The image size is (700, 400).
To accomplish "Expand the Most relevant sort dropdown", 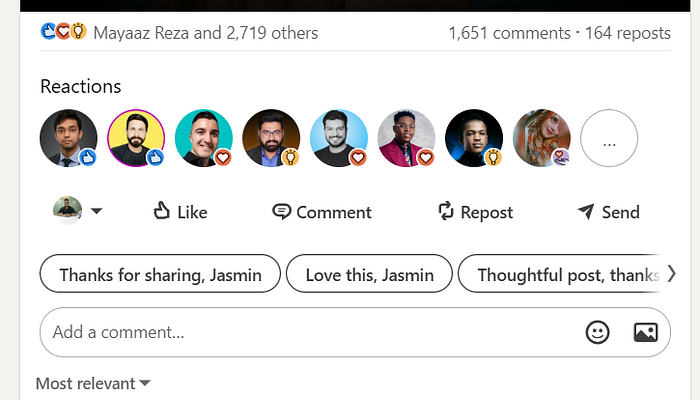I will click(93, 383).
